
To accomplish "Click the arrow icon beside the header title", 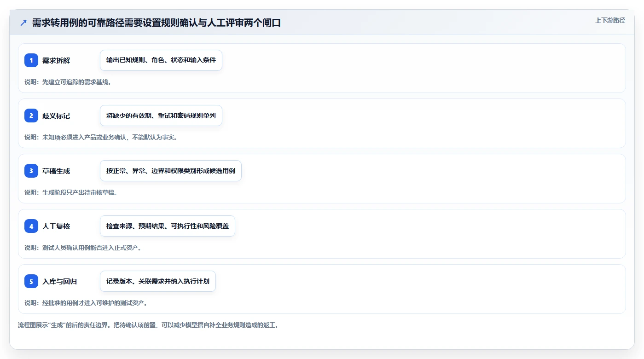I will (23, 23).
